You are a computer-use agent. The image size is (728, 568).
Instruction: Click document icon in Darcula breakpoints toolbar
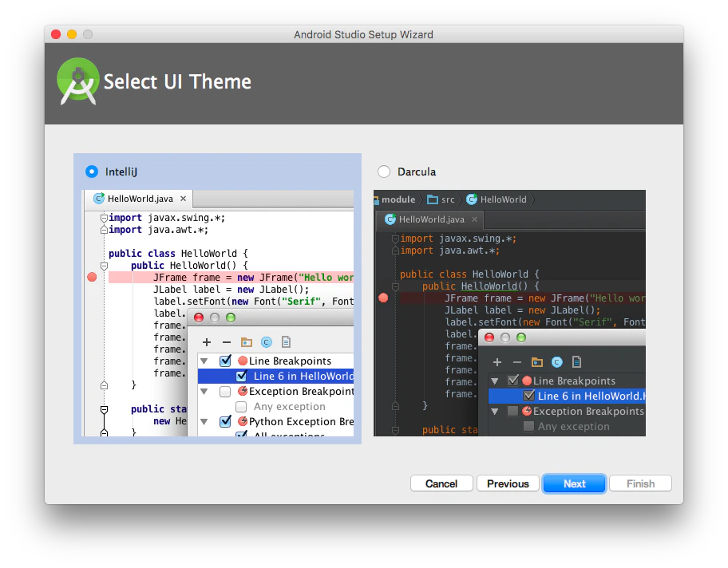(x=576, y=362)
